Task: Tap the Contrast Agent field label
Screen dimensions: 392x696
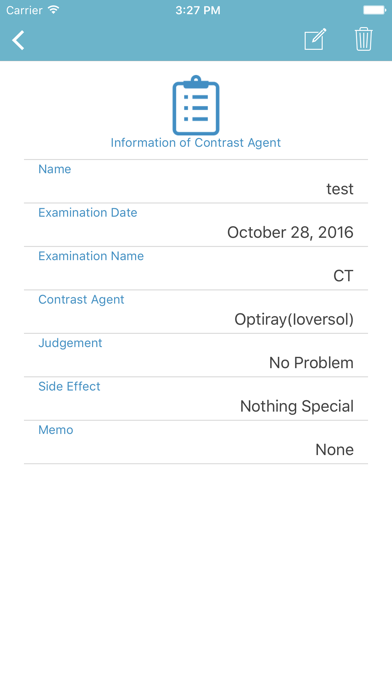Action: (x=81, y=300)
